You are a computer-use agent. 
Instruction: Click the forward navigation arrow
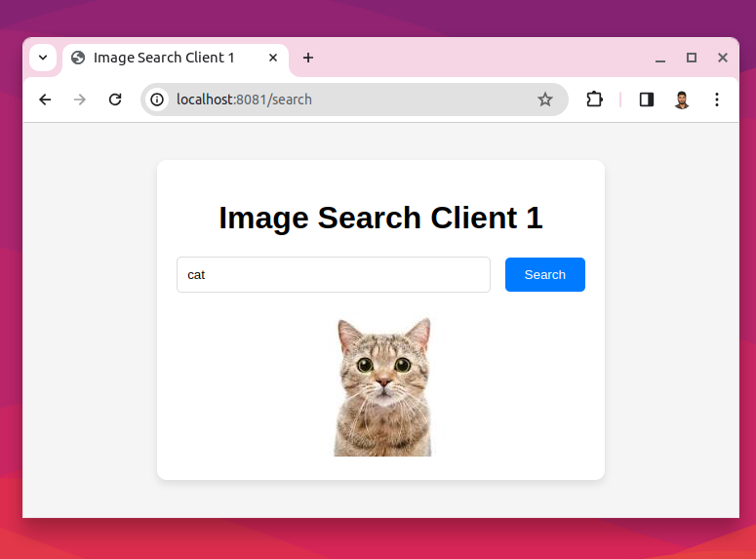(80, 100)
